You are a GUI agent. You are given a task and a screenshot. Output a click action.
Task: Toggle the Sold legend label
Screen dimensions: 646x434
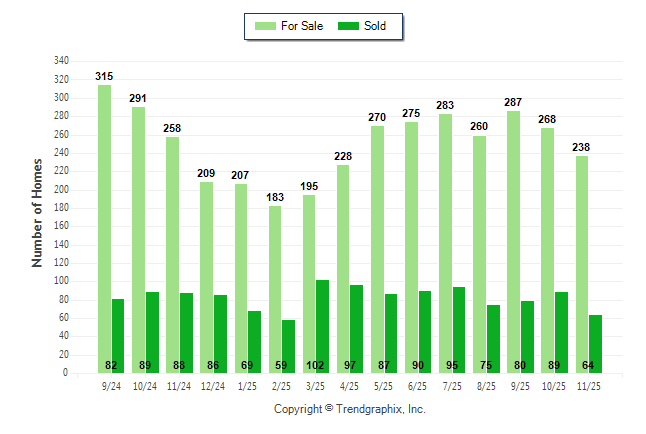pos(376,26)
